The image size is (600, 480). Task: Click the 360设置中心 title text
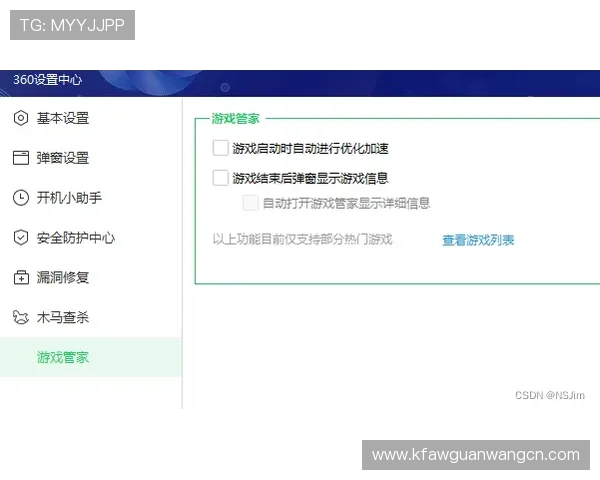coord(47,80)
